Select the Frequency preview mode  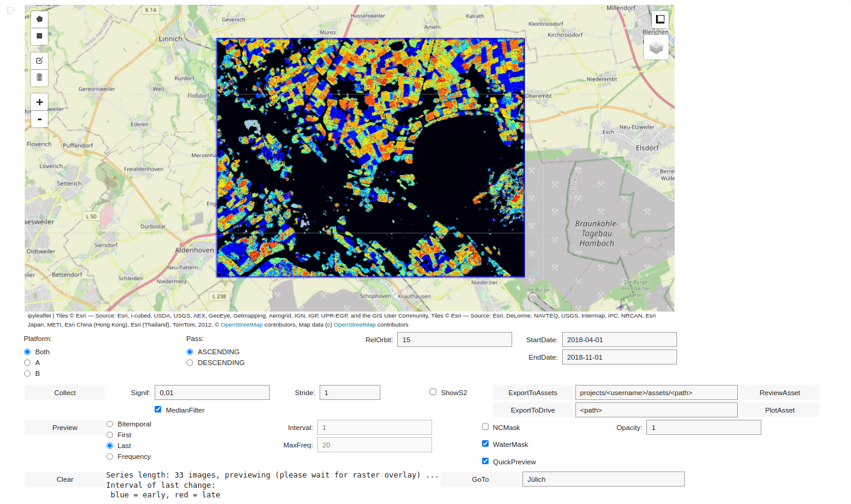click(110, 456)
